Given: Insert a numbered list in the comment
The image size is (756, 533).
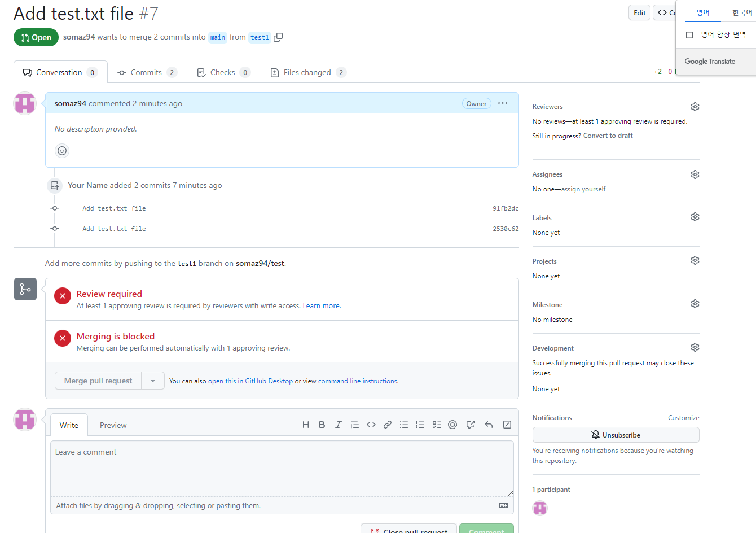Looking at the screenshot, I should pos(420,425).
